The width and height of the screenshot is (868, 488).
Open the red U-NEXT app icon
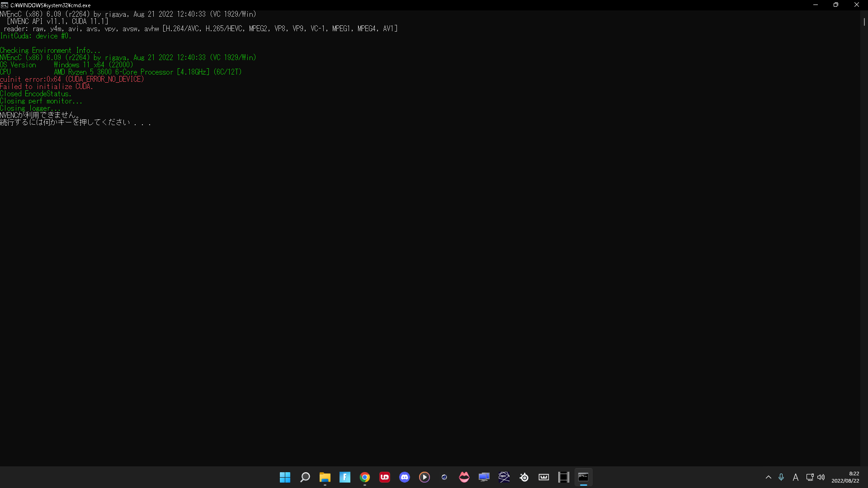[x=385, y=477]
